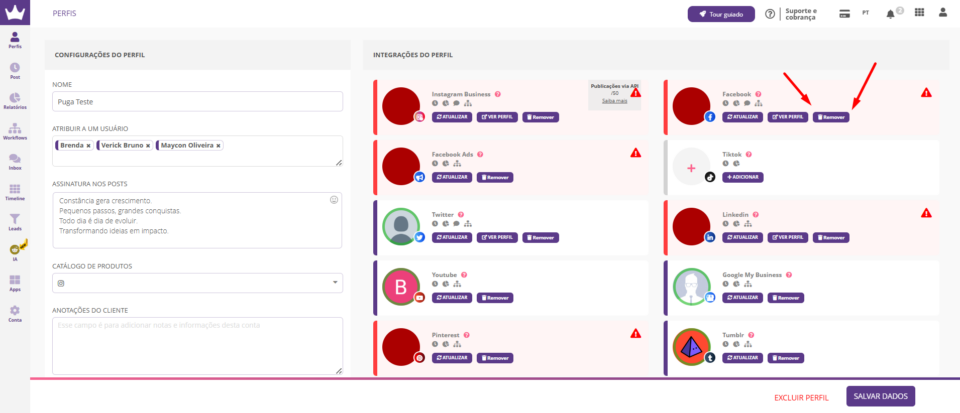Remove Brenda from assigned users
Viewport: 960px width, 413px height.
point(88,146)
